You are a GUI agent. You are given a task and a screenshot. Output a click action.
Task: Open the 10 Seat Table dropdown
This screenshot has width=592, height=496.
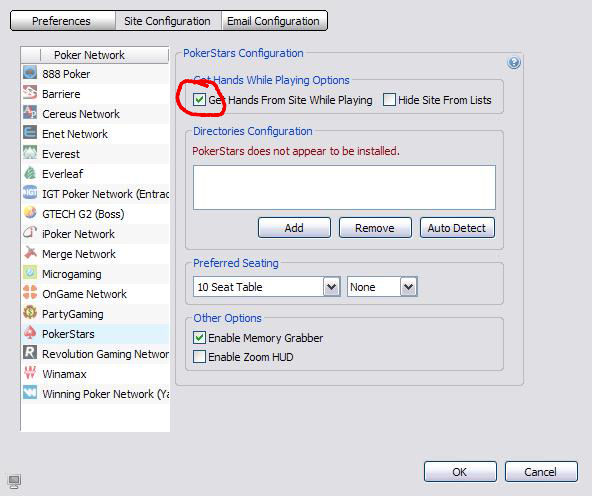pyautogui.click(x=331, y=287)
